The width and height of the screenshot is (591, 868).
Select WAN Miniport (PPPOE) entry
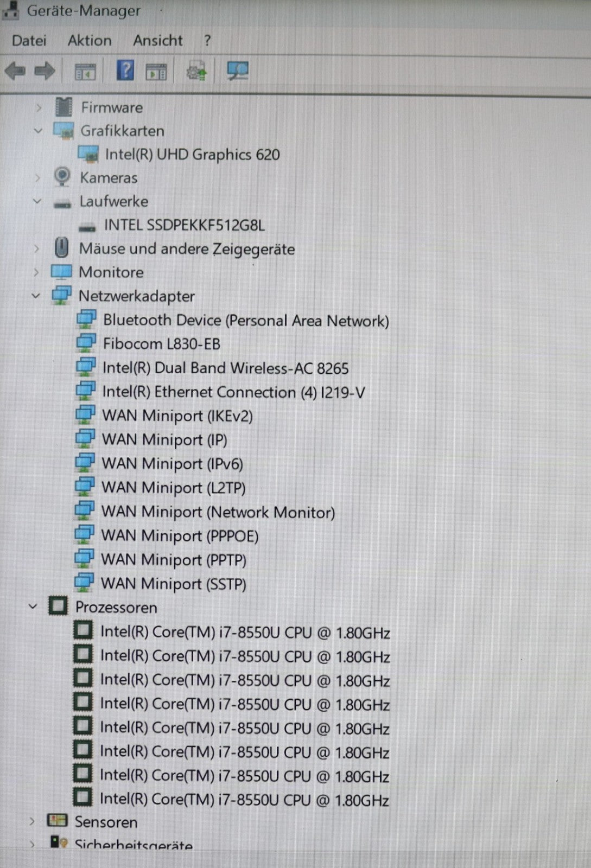(x=180, y=536)
